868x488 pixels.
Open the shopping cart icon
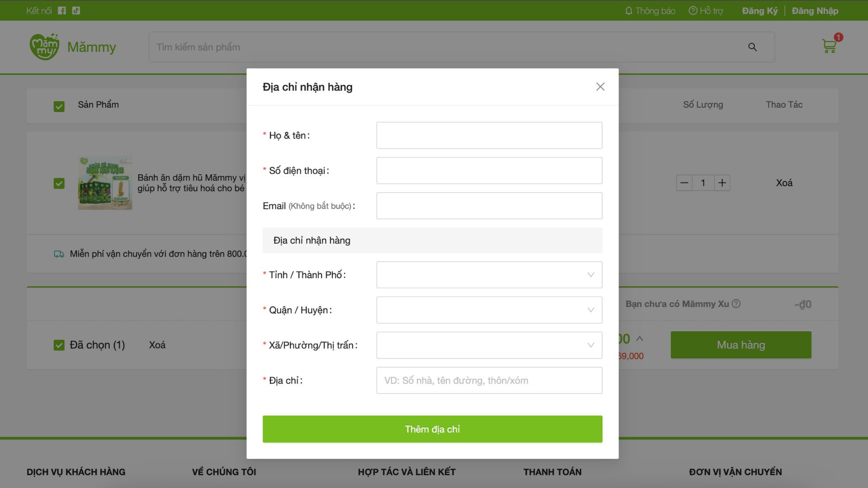click(x=829, y=46)
